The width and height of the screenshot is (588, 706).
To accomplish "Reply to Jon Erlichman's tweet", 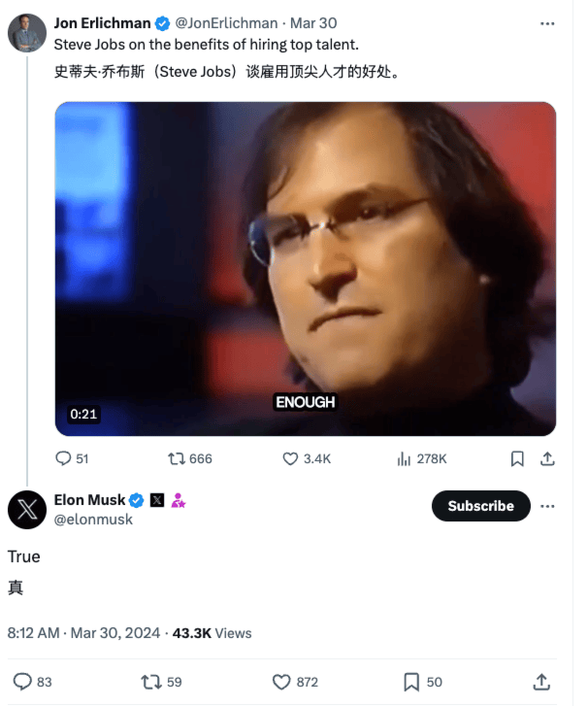I will [x=64, y=458].
